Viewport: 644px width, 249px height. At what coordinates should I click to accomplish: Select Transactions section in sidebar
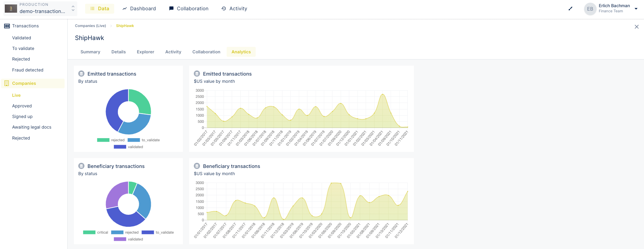(25, 26)
